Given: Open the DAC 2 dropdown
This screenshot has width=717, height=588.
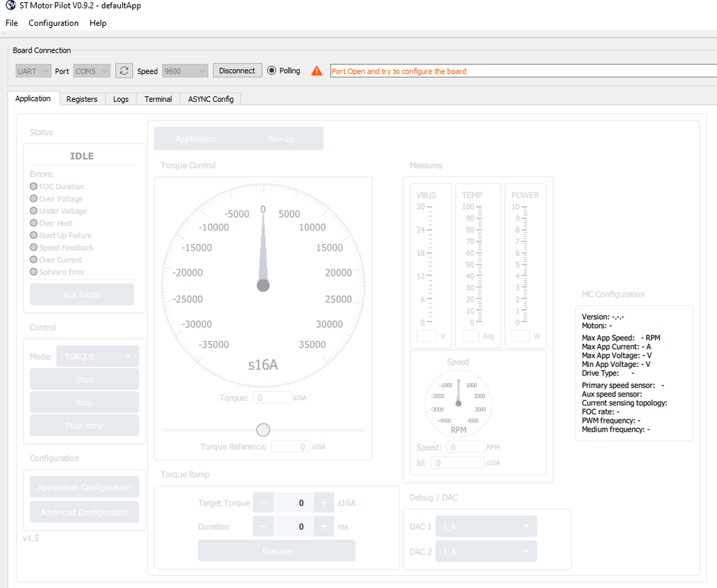Looking at the screenshot, I should (486, 551).
